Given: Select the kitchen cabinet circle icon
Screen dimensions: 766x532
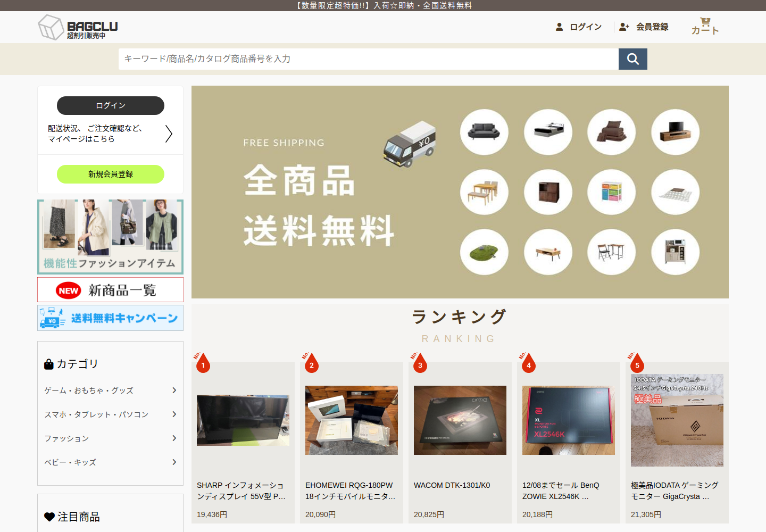Looking at the screenshot, I should pos(675,252).
